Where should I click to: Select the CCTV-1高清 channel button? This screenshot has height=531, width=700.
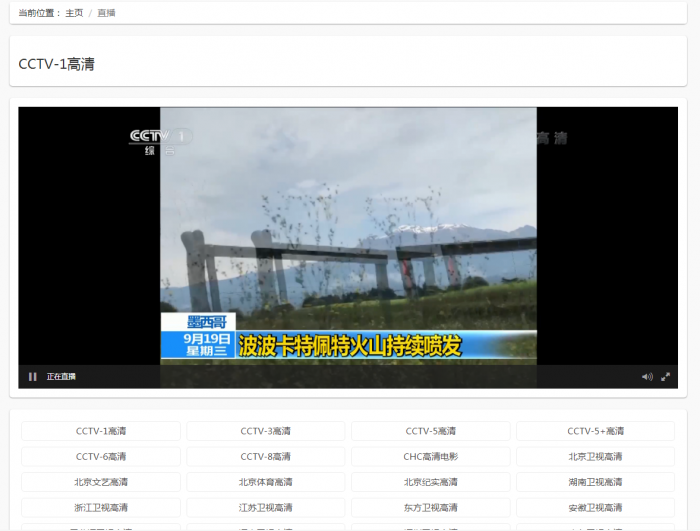point(101,431)
